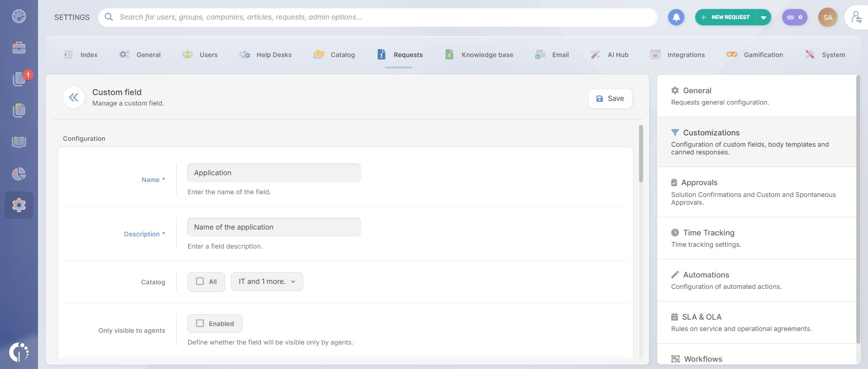This screenshot has width=868, height=369.
Task: Open Time Tracking settings section
Action: pyautogui.click(x=757, y=238)
